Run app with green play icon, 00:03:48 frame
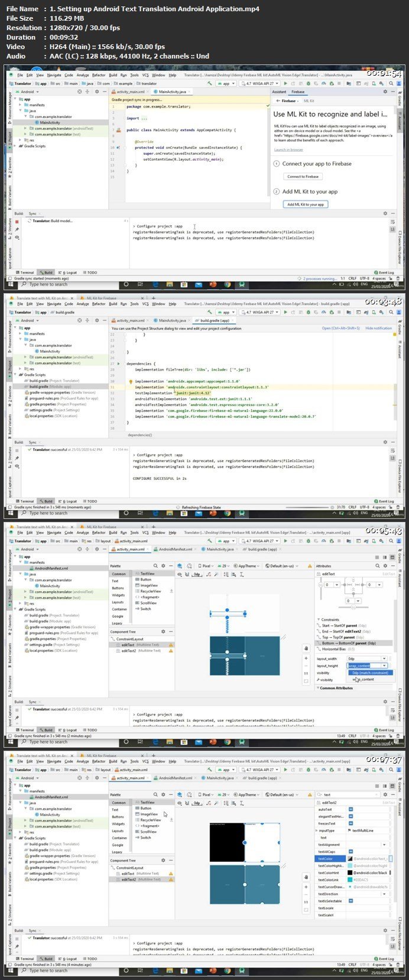Viewport: 409px width, 980px height. click(x=287, y=312)
